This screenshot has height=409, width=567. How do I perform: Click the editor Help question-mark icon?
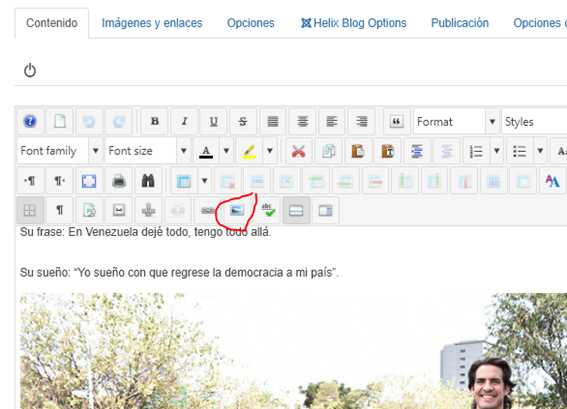click(x=30, y=121)
